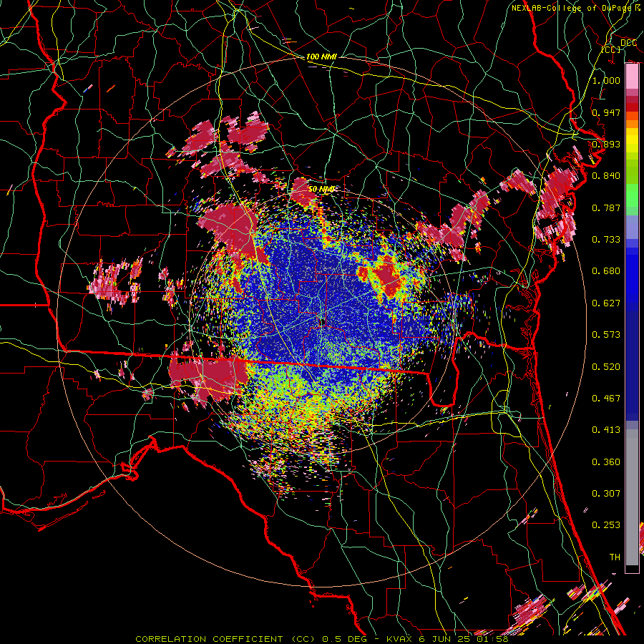This screenshot has width=644, height=644.
Task: Click the "100 NMI" range ring label
Action: (321, 57)
